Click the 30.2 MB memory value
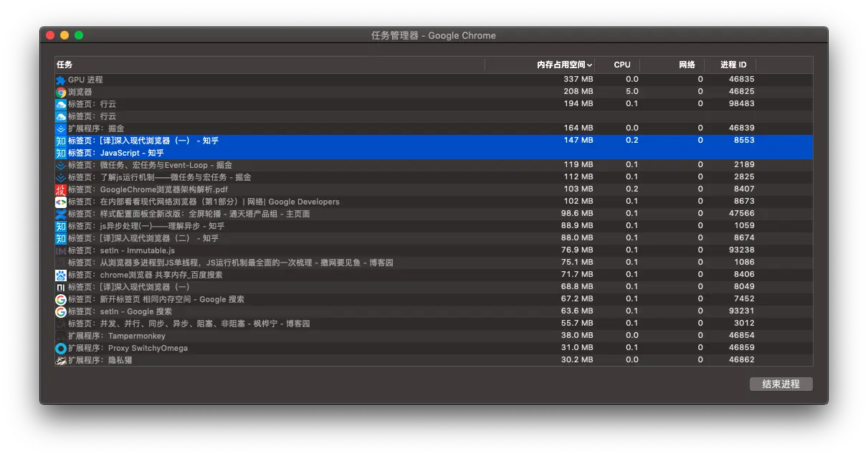Image resolution: width=868 pixels, height=457 pixels. (x=576, y=360)
